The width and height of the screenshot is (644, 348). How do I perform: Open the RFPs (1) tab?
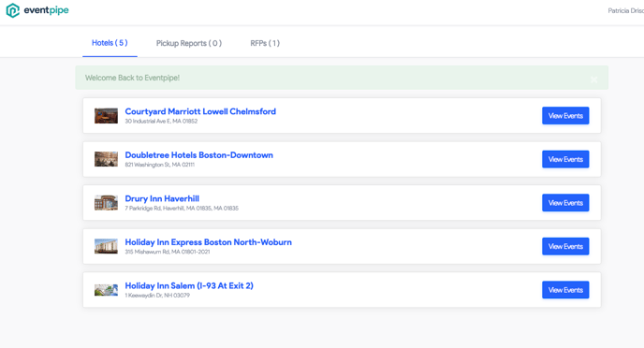pos(265,43)
